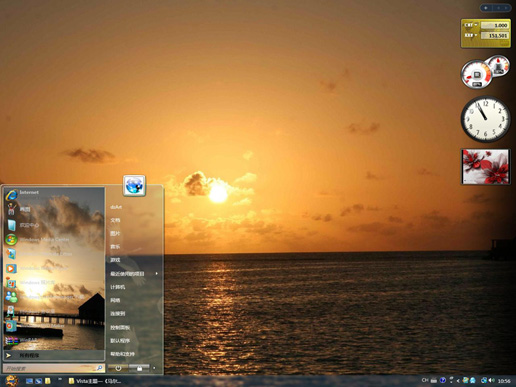Click the analog clock gadget
Image resolution: width=516 pixels, height=387 pixels.
485,118
